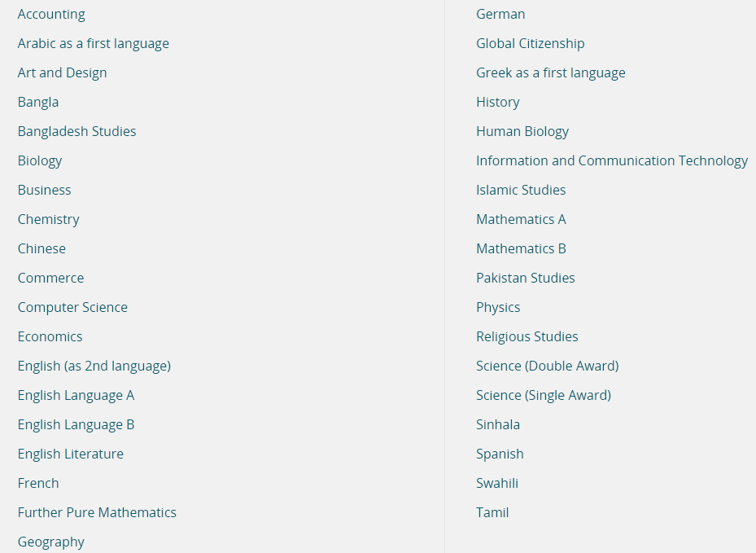Viewport: 756px width, 553px height.
Task: Choose Mathematics A
Action: [x=521, y=220]
